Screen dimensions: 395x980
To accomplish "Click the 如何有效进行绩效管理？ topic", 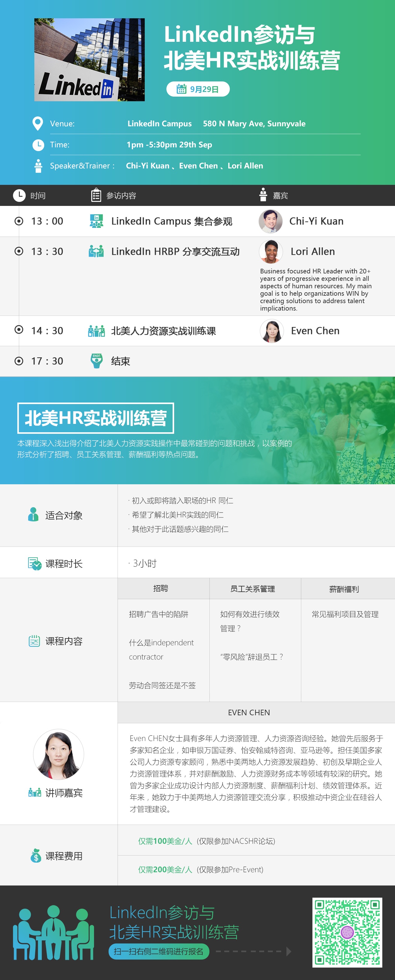I will pos(250,621).
